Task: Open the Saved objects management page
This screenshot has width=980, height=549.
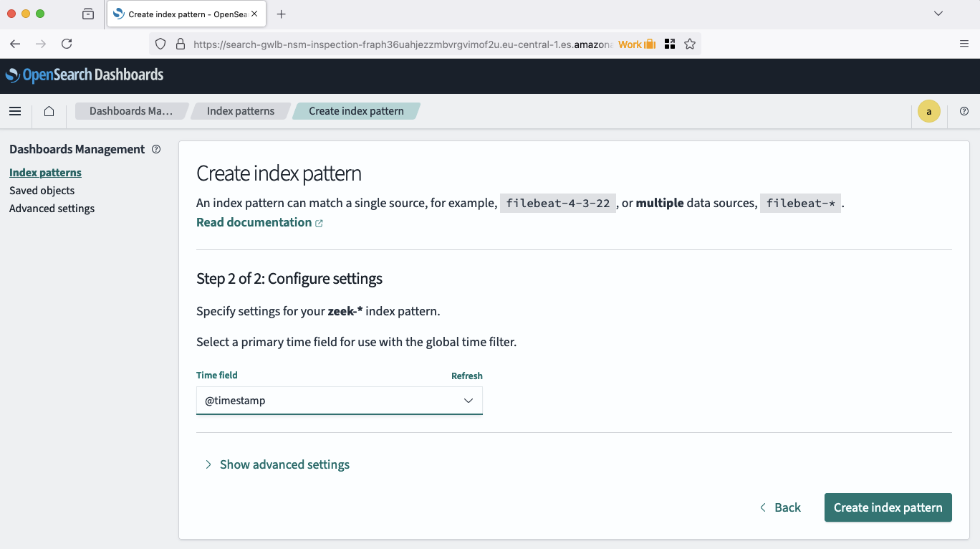Action: (42, 191)
